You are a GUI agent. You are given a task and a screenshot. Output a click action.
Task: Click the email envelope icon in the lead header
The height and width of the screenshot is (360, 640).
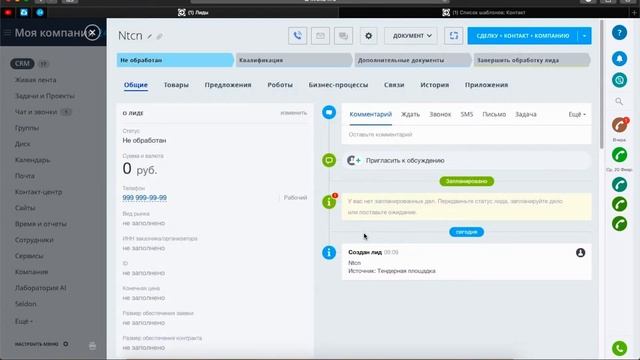click(x=320, y=36)
